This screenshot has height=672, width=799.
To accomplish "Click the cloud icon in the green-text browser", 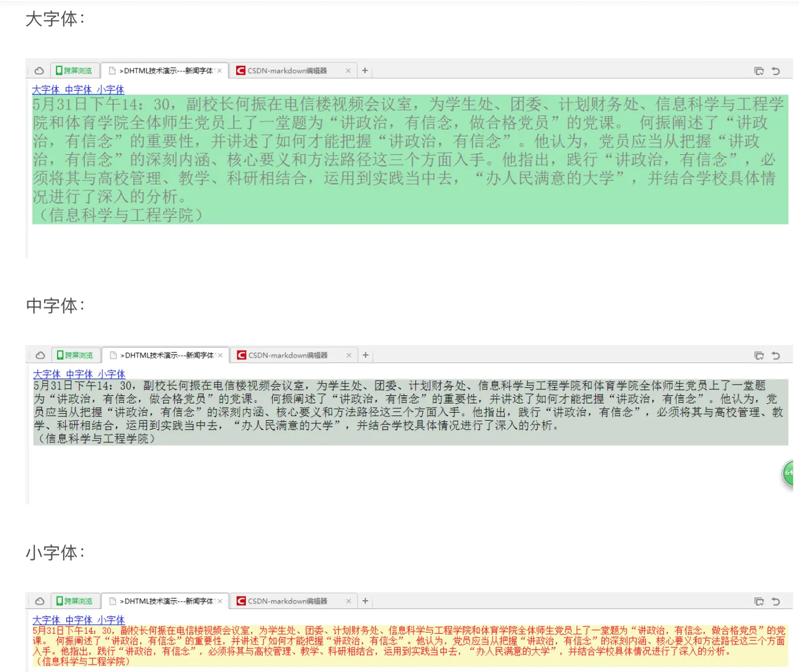I will pyautogui.click(x=39, y=71).
